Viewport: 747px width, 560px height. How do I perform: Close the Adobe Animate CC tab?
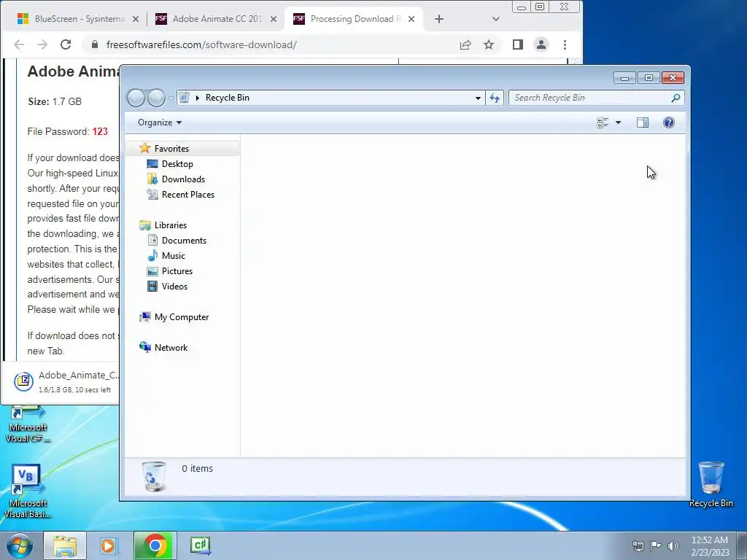click(274, 19)
